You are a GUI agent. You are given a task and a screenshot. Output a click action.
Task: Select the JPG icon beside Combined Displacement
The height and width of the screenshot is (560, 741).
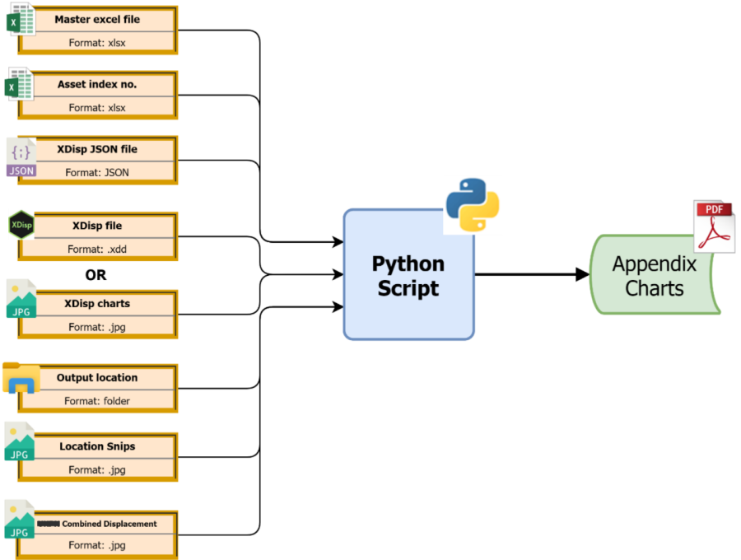click(x=20, y=519)
